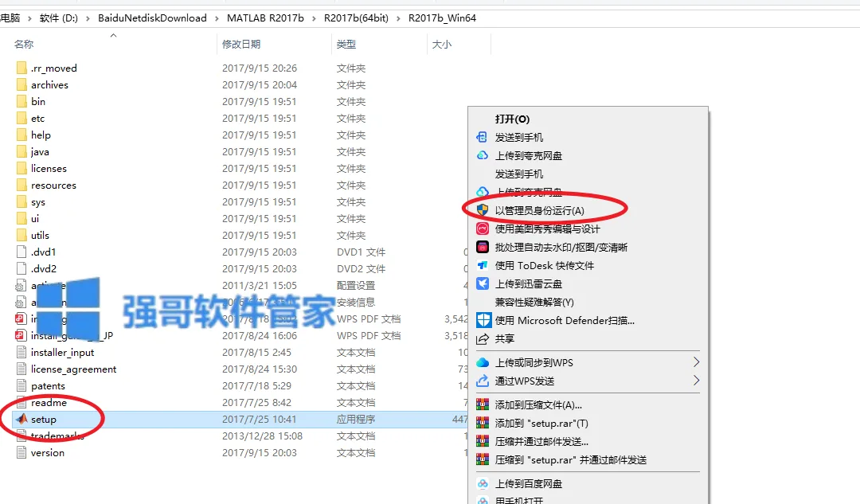Open the breadcrumb chevron after BaiduNetdiskDownload
860x504 pixels.
click(217, 18)
